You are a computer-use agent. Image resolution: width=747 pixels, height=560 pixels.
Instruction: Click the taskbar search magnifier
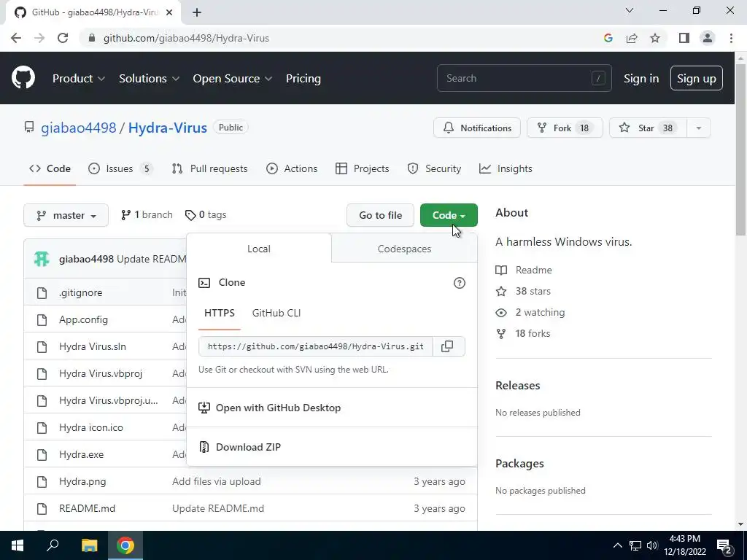pyautogui.click(x=53, y=545)
